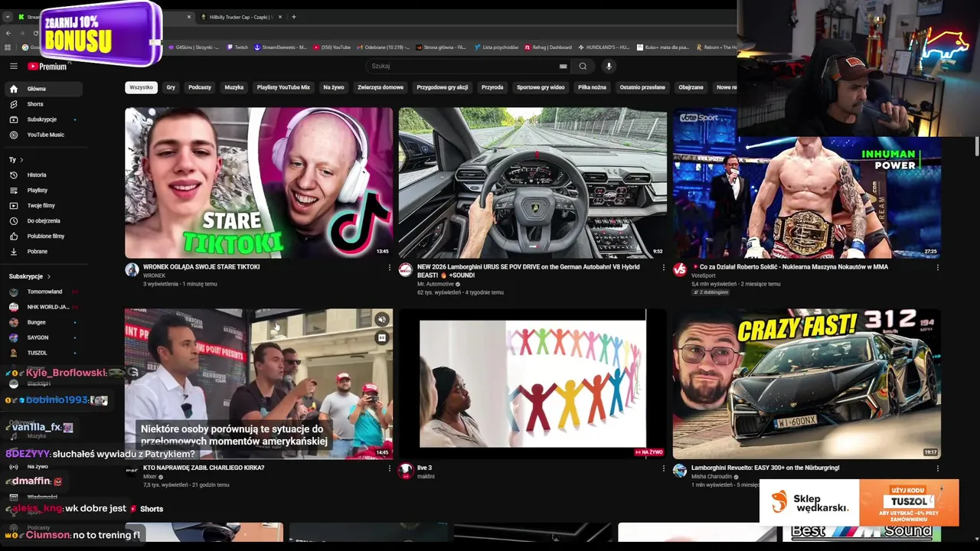This screenshot has height=551, width=980.
Task: Click the VoteSport channel avatar
Action: pyautogui.click(x=680, y=270)
